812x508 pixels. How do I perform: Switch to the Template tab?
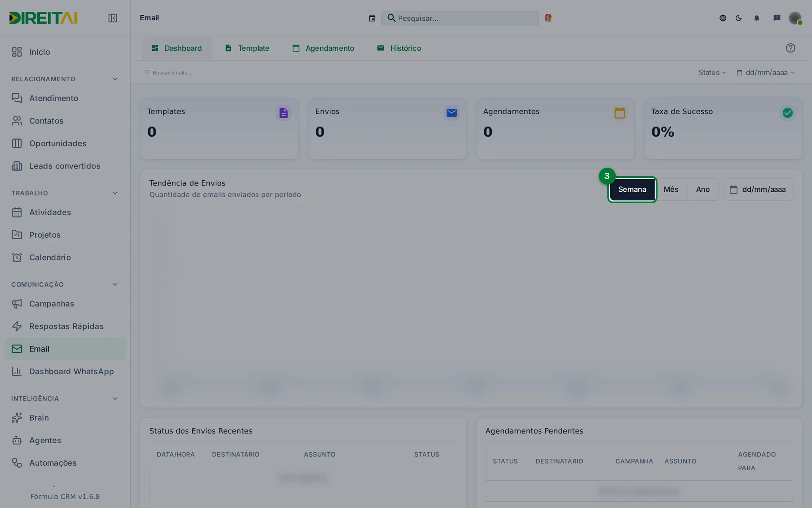click(x=247, y=48)
